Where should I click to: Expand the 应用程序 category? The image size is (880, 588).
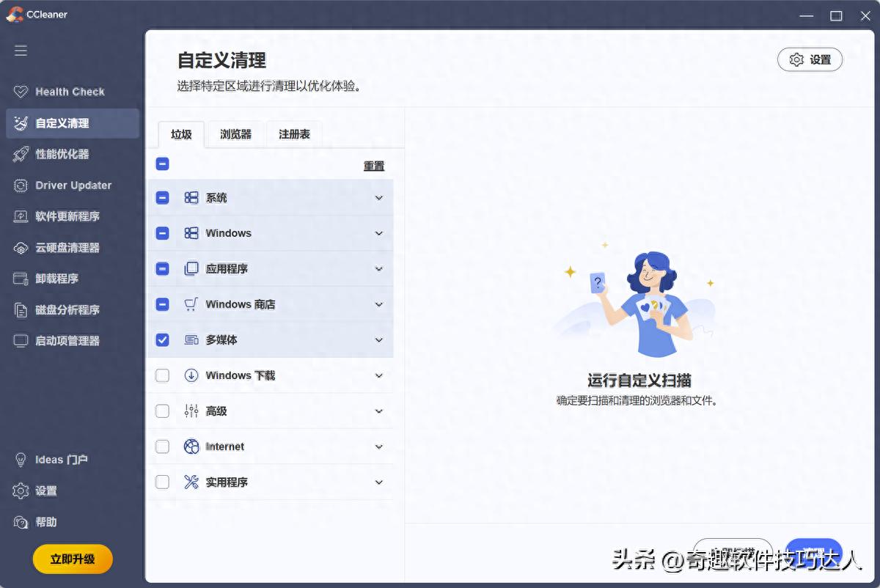(x=379, y=268)
